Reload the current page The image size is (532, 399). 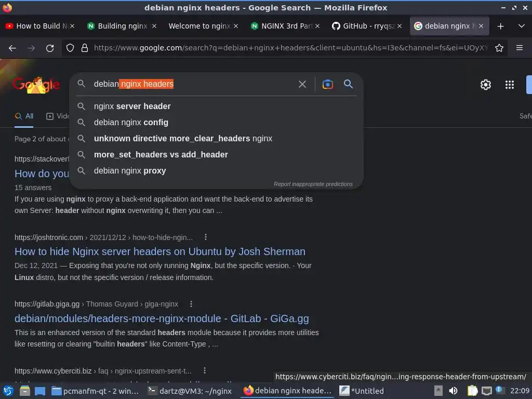(x=50, y=48)
